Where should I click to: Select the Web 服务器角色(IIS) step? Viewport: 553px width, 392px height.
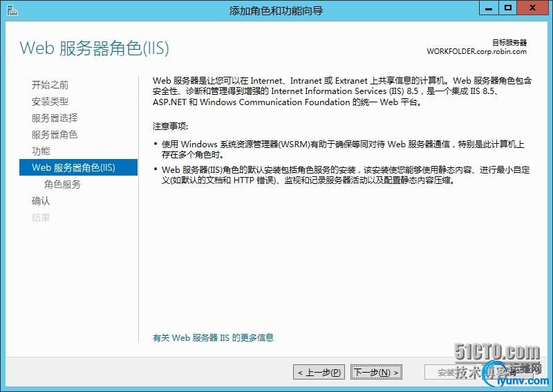point(78,167)
